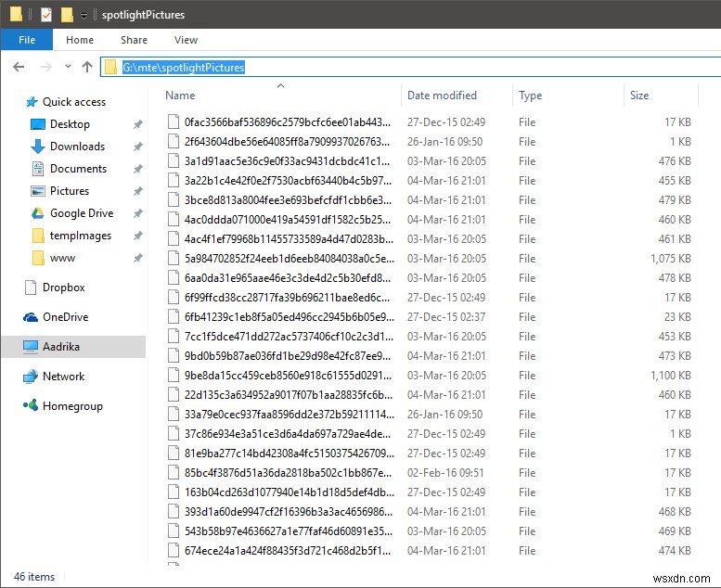Open the File menu
This screenshot has height=588, width=721.
(x=27, y=40)
